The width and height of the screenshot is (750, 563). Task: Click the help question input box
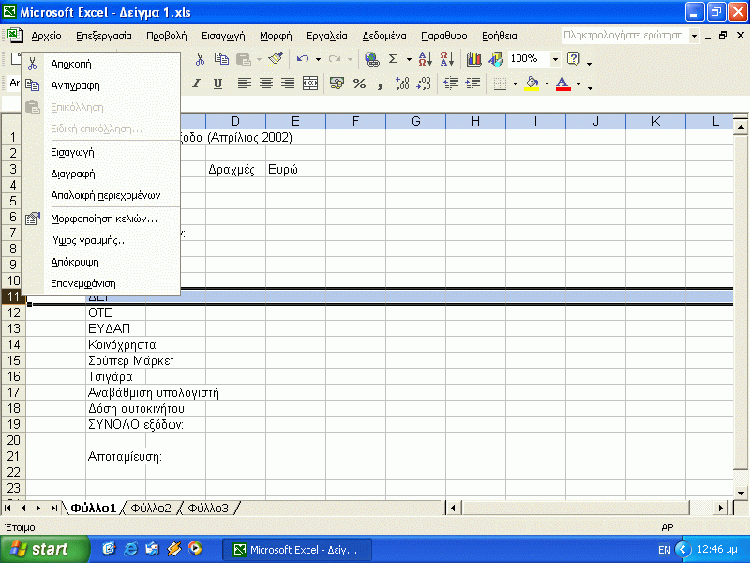pyautogui.click(x=624, y=35)
